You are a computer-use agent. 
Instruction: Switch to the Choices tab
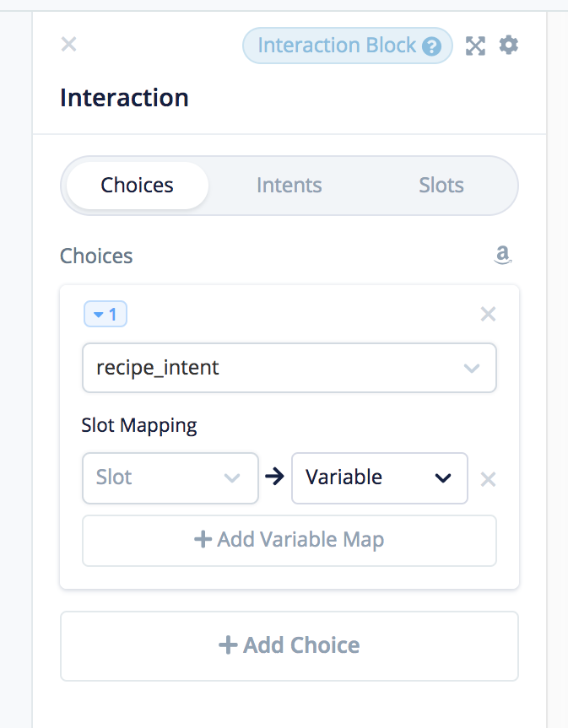point(138,186)
